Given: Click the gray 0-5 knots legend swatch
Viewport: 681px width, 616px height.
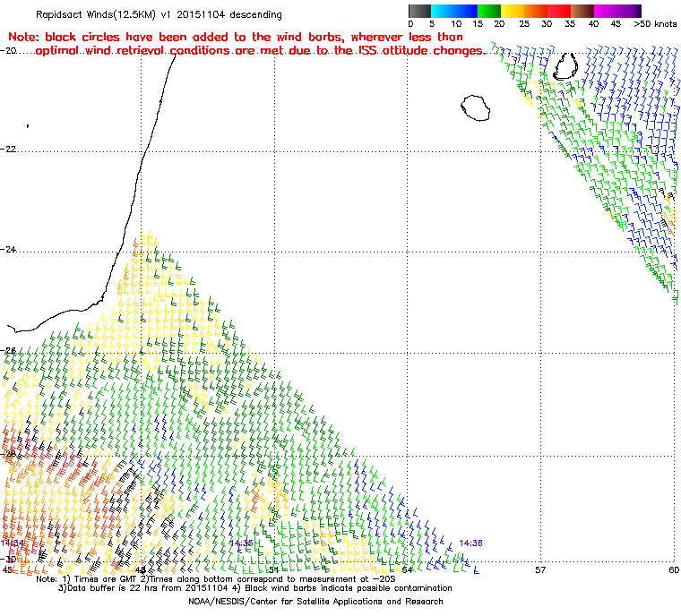Looking at the screenshot, I should (419, 11).
